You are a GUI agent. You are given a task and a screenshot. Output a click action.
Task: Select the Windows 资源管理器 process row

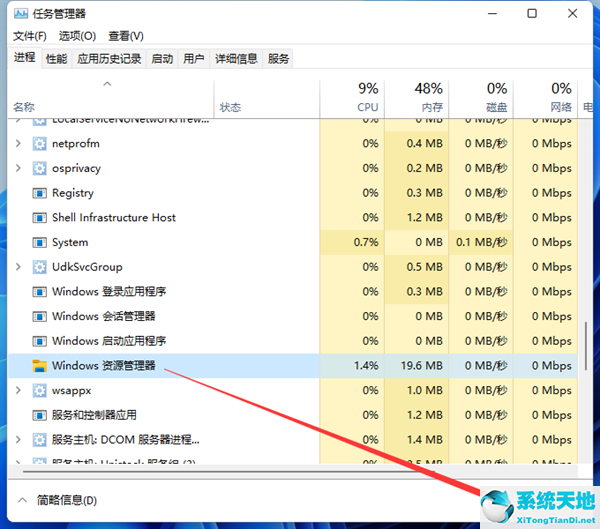293,366
